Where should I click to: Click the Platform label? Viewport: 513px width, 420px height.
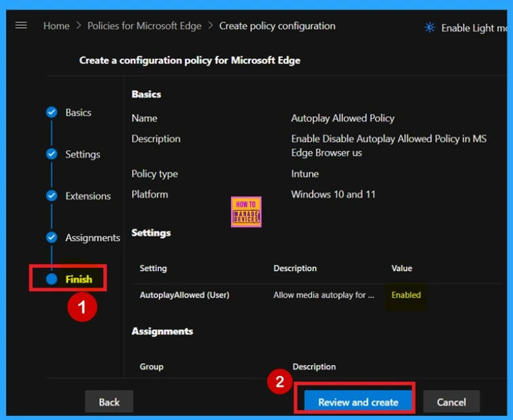coord(149,194)
